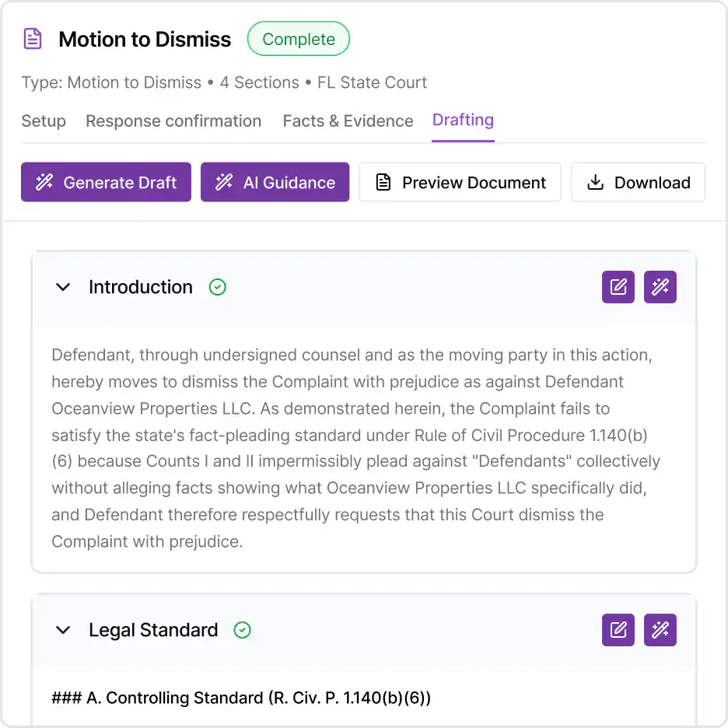Viewport: 728px width, 728px height.
Task: Click the AI magic wand icon in Legal Standard
Action: [x=660, y=630]
